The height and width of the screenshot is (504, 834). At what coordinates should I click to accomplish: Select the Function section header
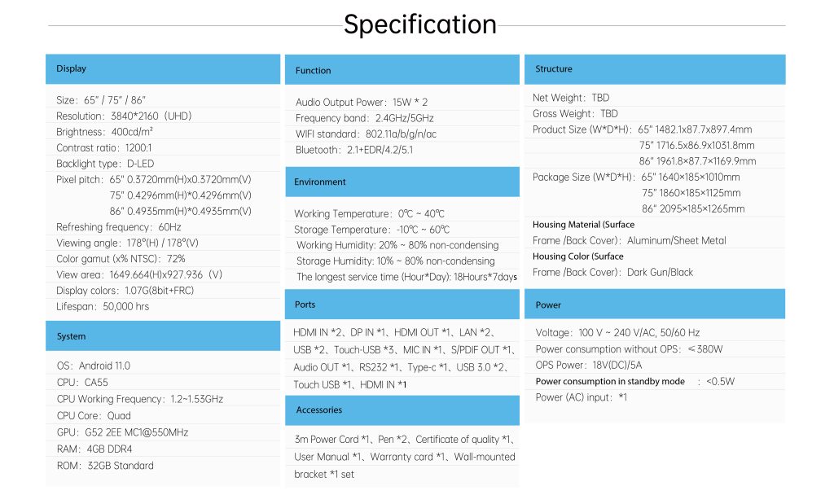point(314,71)
